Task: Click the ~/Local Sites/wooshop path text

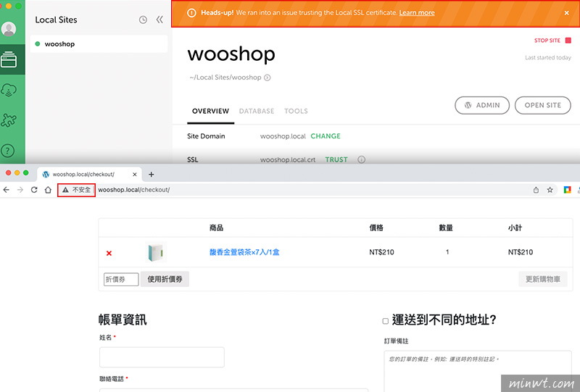Action: 225,78
